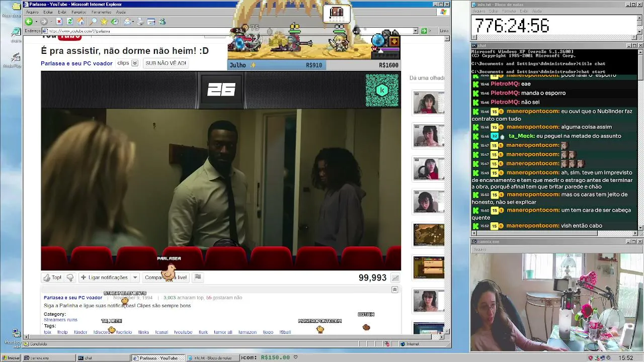Open the Streamers ruins category link
The height and width of the screenshot is (362, 644).
click(x=60, y=320)
